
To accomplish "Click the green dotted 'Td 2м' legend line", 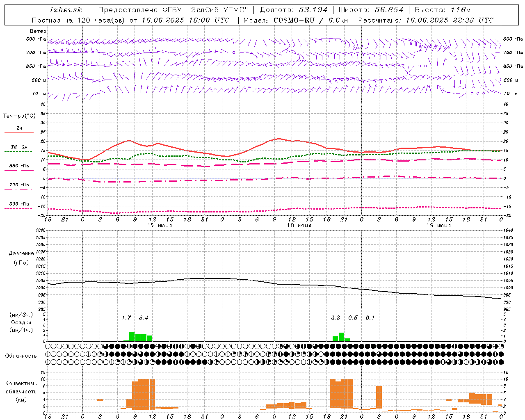I will click(18, 151).
